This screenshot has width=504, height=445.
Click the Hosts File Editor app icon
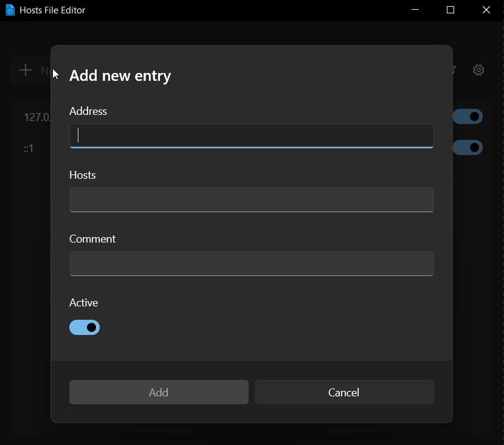[10, 10]
